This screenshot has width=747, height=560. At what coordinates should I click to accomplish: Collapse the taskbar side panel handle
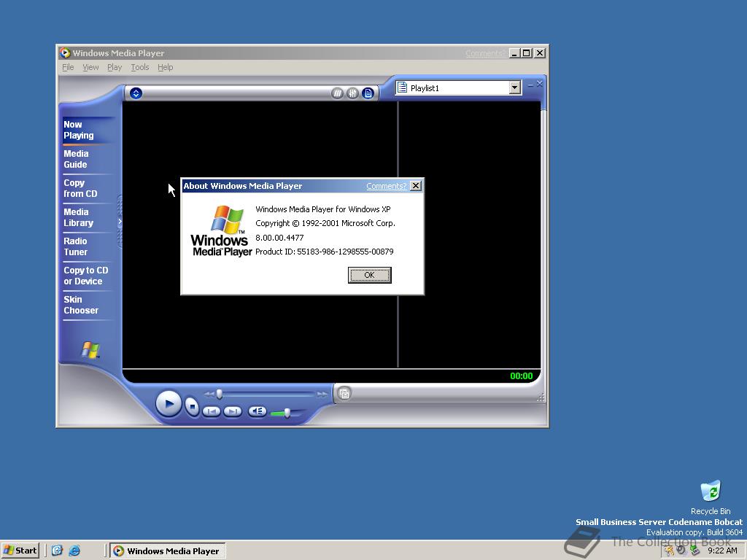pyautogui.click(x=120, y=221)
